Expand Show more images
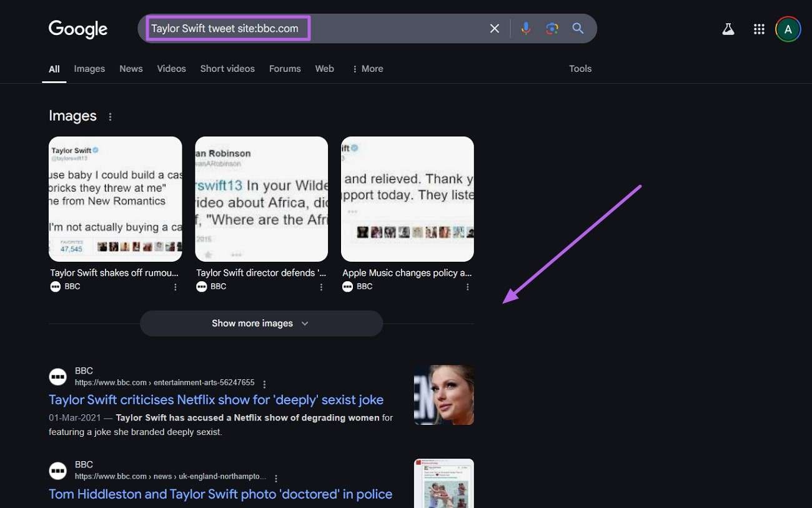The image size is (812, 508). tap(261, 324)
